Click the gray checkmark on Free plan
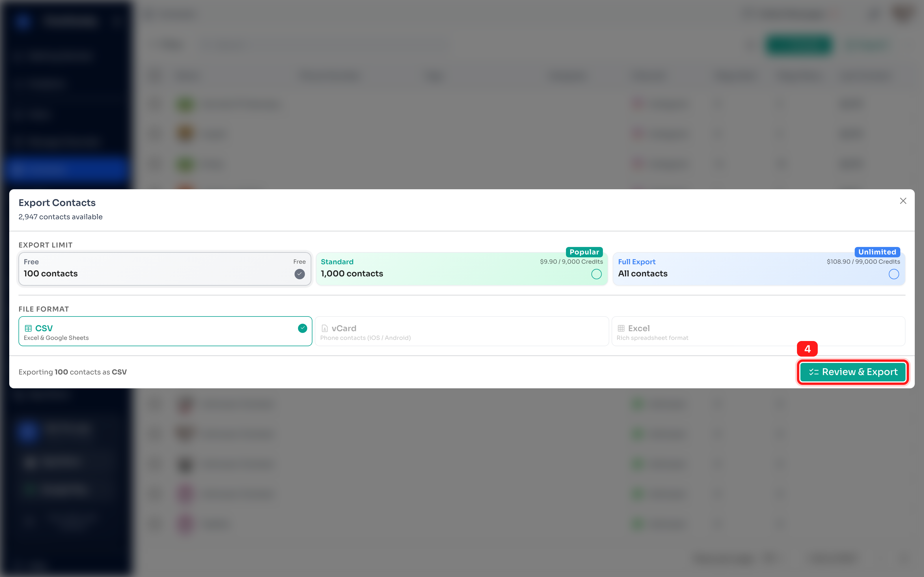 (299, 274)
